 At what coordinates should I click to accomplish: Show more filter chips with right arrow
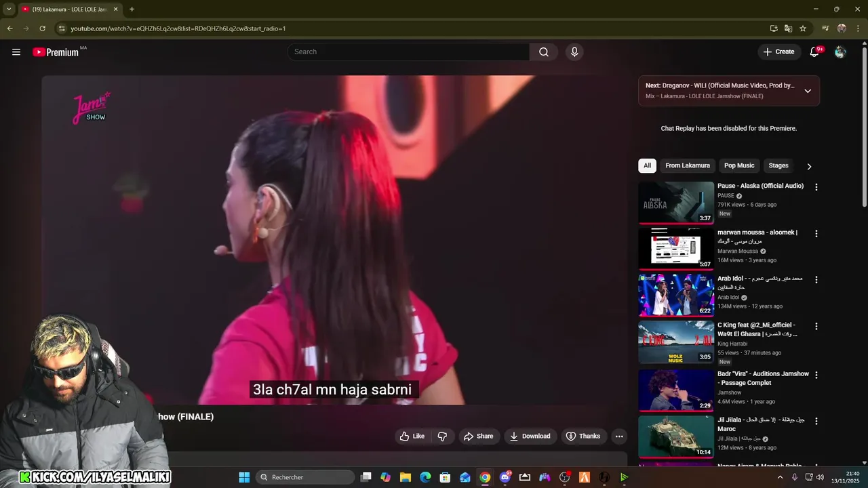point(809,166)
